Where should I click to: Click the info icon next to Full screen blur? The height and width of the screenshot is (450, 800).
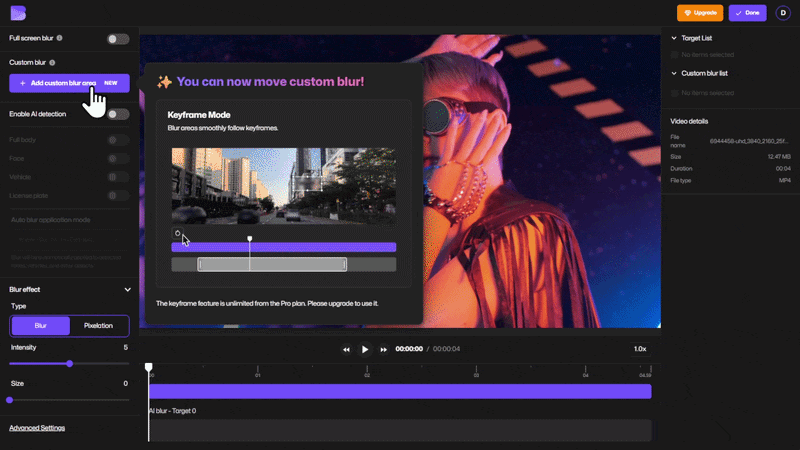(59, 38)
